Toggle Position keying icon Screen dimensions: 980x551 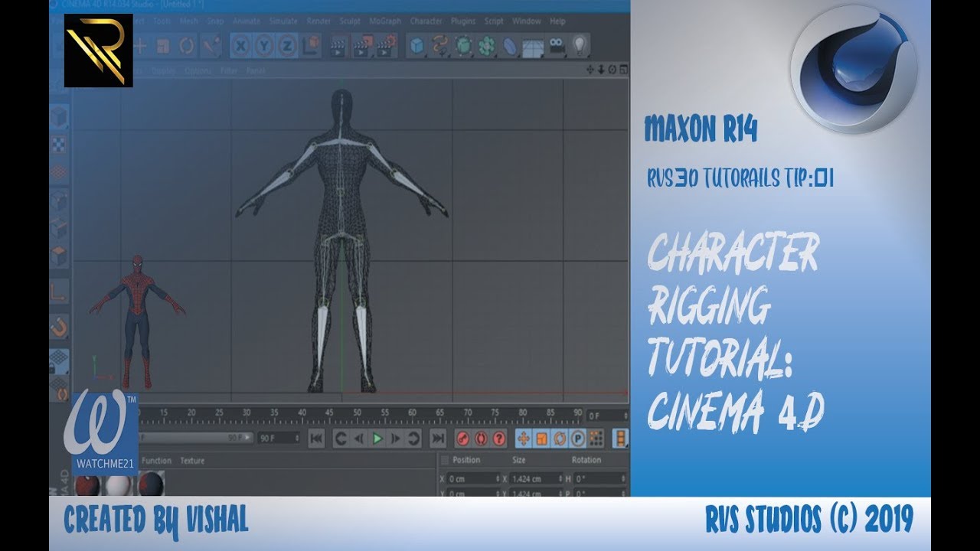pyautogui.click(x=524, y=439)
